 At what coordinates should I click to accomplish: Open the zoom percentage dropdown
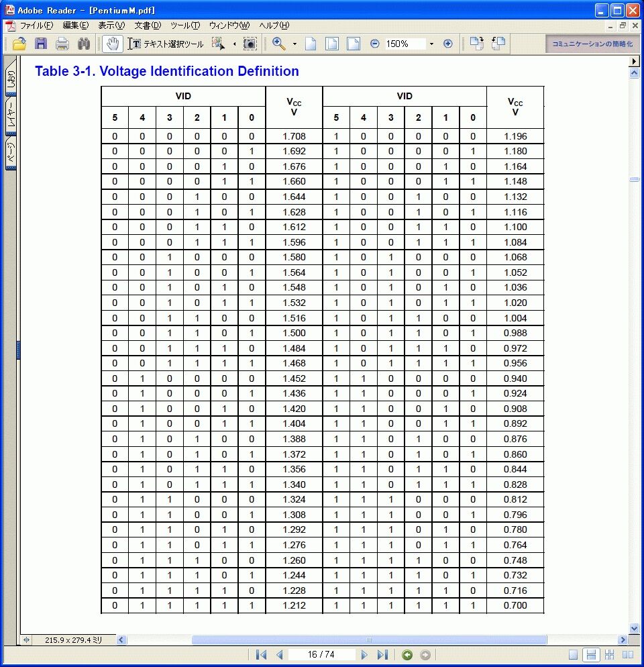432,44
